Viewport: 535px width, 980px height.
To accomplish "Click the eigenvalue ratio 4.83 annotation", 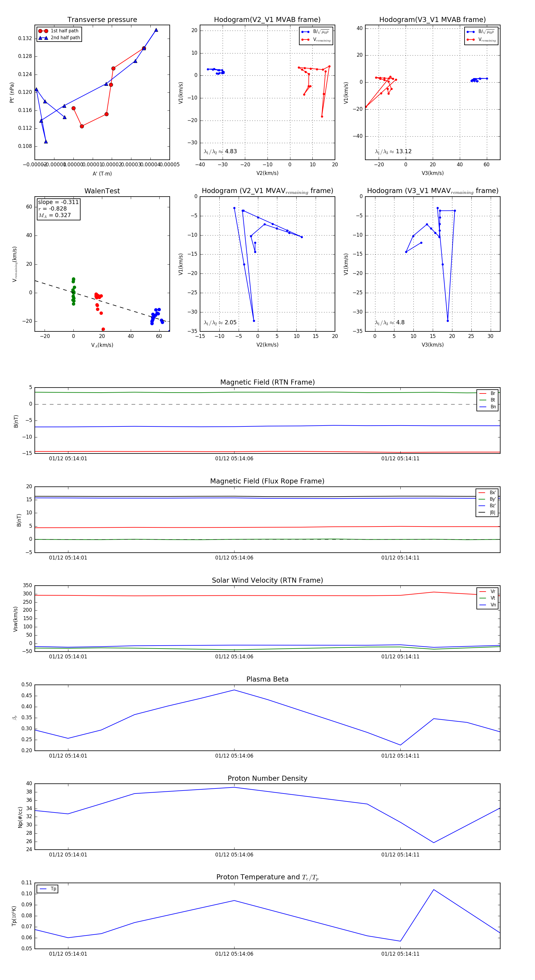I will click(x=221, y=151).
